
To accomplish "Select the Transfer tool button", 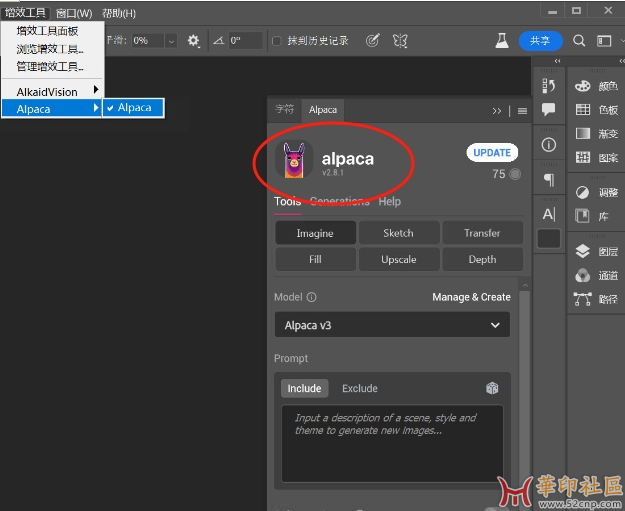I will click(482, 233).
